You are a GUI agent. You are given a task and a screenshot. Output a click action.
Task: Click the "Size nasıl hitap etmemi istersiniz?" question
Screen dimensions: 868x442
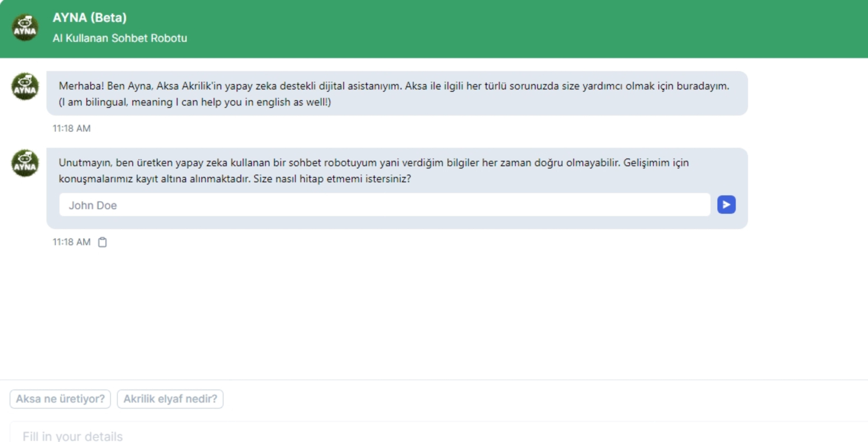click(x=332, y=179)
